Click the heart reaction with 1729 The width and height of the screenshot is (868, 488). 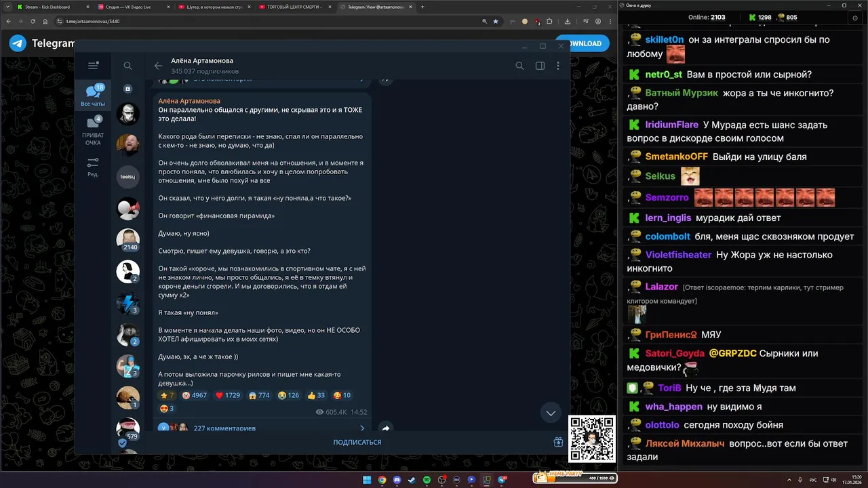pyautogui.click(x=227, y=395)
